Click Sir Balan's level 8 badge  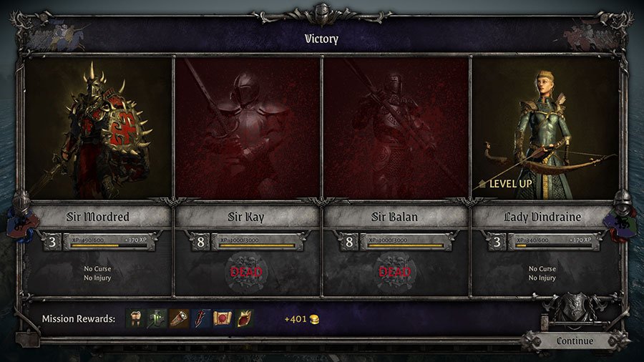[348, 242]
